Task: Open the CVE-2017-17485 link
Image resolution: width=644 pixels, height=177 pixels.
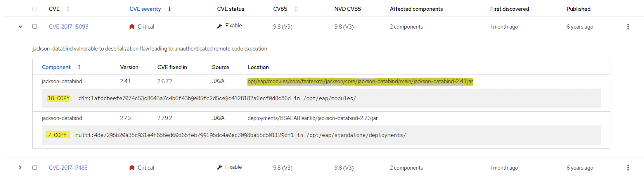Action: point(68,168)
